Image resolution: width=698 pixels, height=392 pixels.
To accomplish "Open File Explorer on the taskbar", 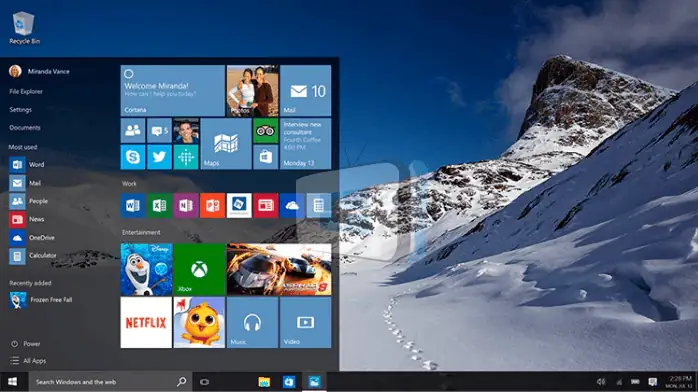I will pos(264,382).
